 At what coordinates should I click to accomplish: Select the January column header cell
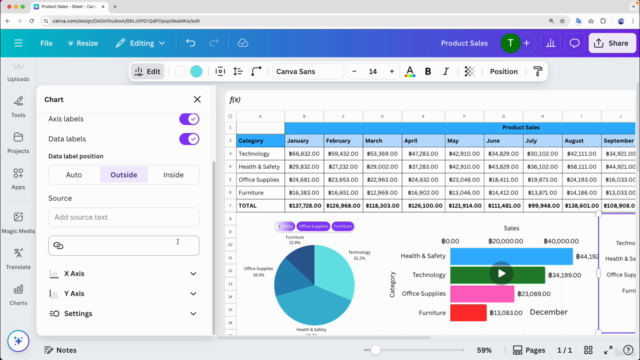[x=304, y=140]
